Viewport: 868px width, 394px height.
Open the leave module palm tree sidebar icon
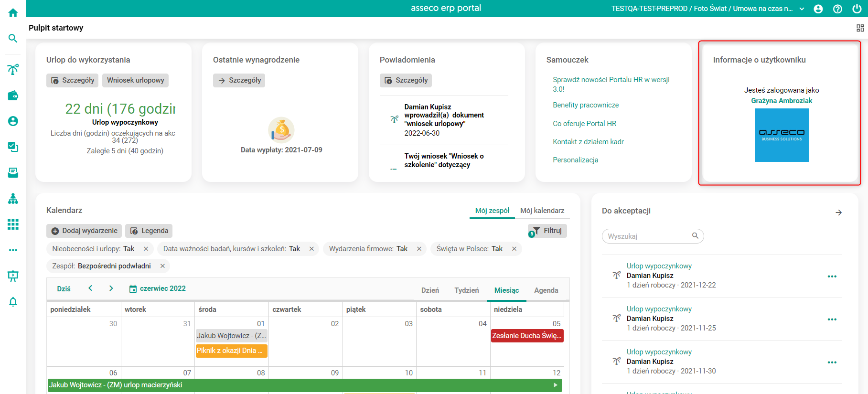click(x=13, y=69)
